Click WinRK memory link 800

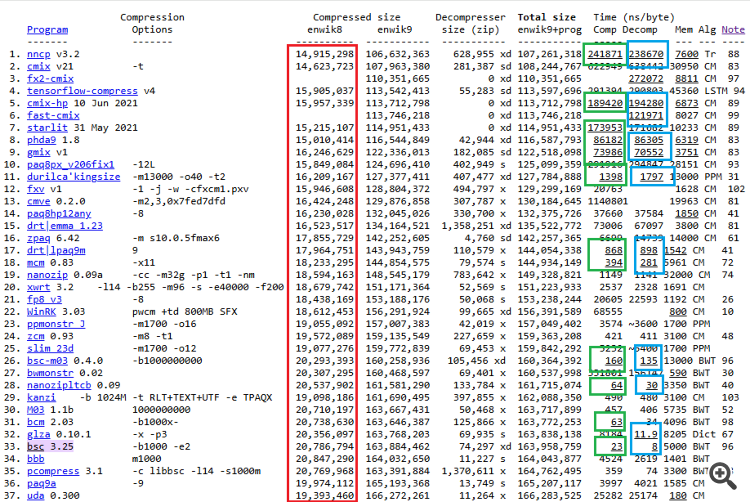[x=678, y=312]
